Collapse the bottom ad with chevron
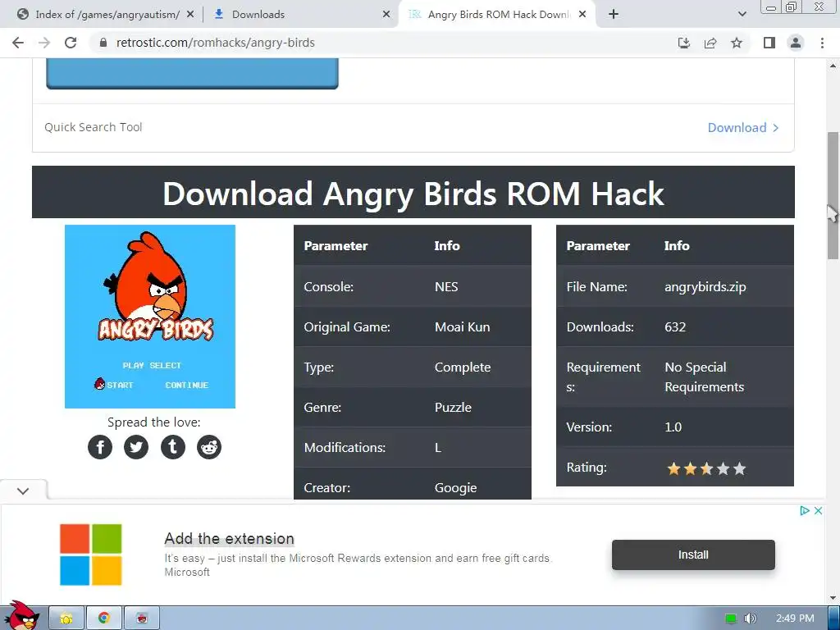The width and height of the screenshot is (840, 630). pyautogui.click(x=23, y=491)
